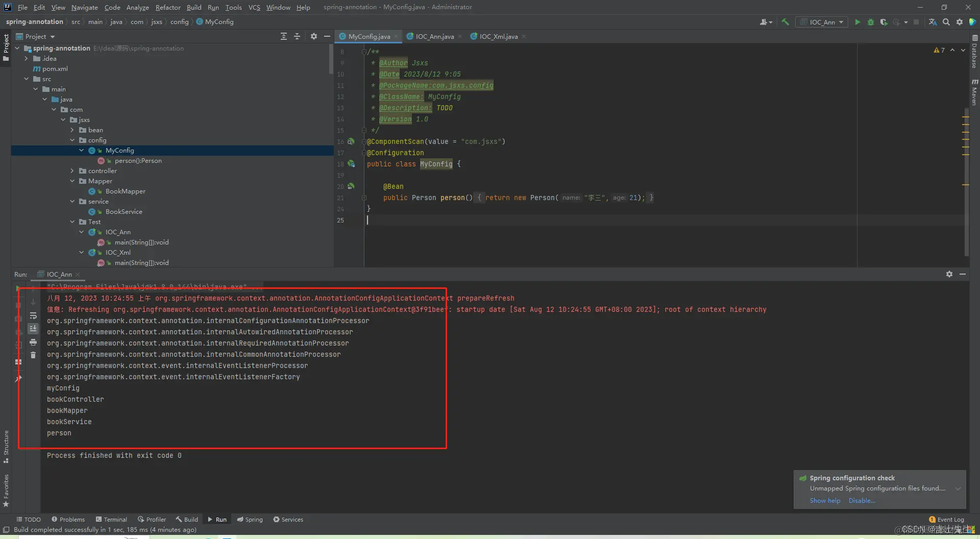Image resolution: width=980 pixels, height=539 pixels.
Task: Toggle the pin tab button in Run panel
Action: (18, 378)
